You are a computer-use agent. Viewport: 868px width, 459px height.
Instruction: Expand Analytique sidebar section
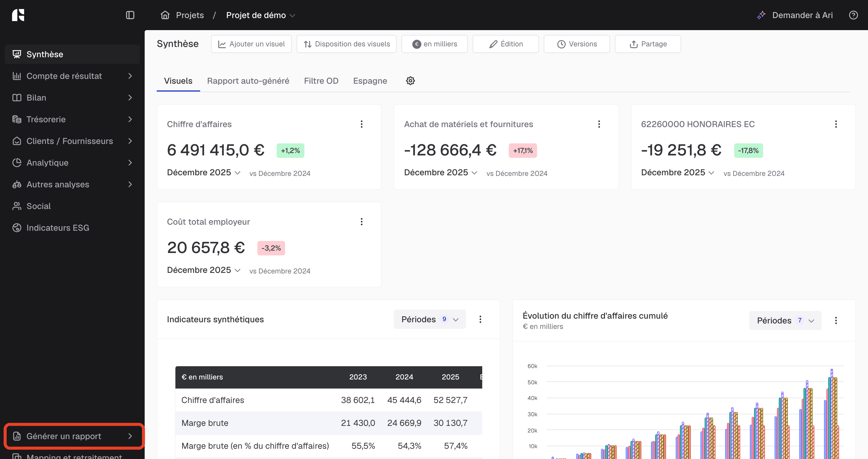click(x=72, y=163)
